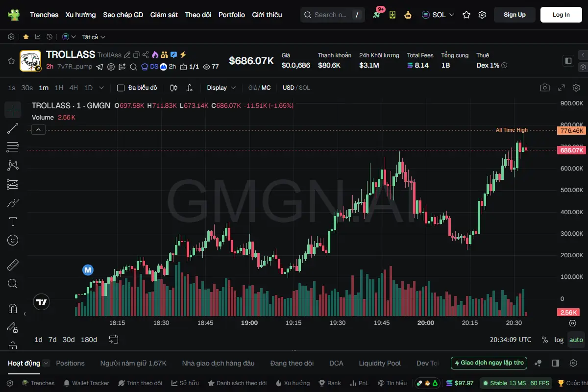The height and width of the screenshot is (392, 588).
Task: Switch chart value to Giá
Action: [253, 88]
